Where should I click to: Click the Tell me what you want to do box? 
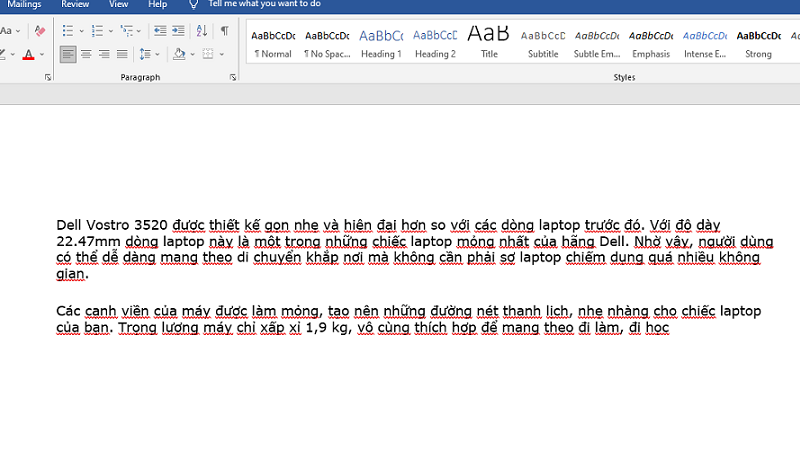pyautogui.click(x=264, y=4)
